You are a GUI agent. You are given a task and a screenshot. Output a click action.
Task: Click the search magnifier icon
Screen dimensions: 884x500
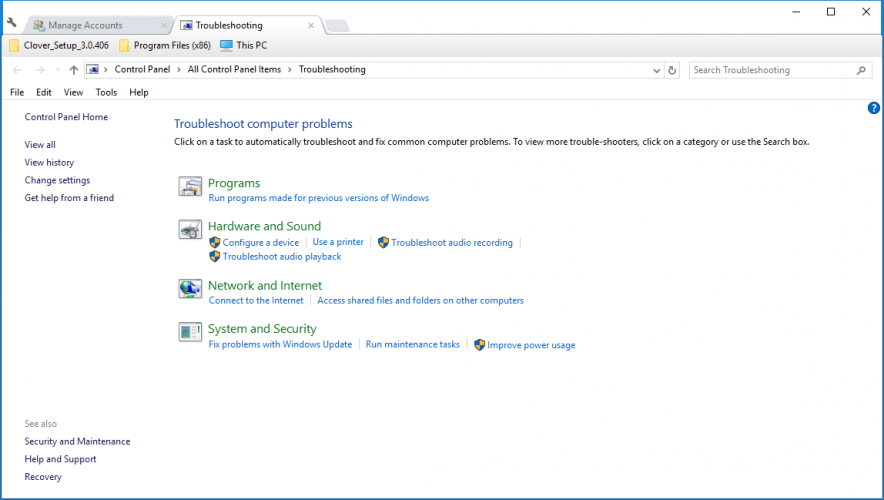coord(861,70)
